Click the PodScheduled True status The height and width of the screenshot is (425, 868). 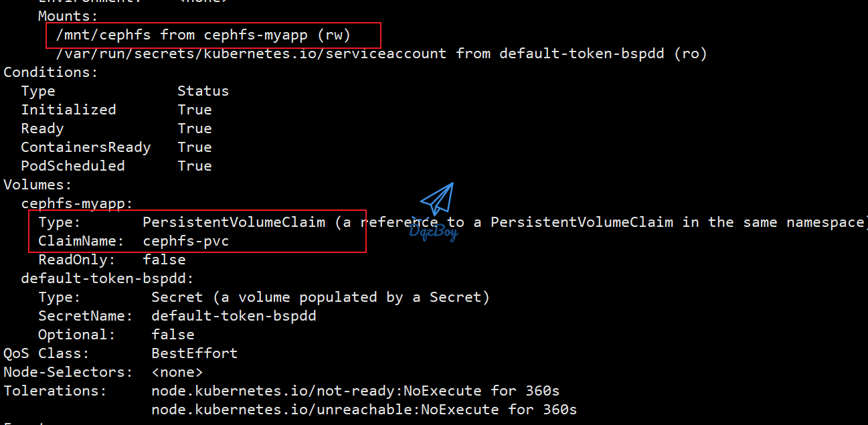click(195, 166)
